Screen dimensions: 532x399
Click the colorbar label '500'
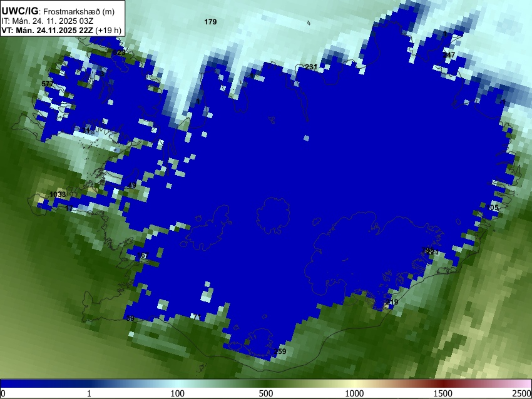click(x=265, y=393)
